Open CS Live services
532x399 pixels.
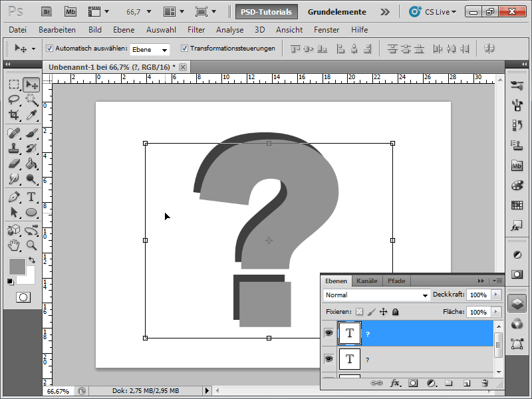[433, 12]
